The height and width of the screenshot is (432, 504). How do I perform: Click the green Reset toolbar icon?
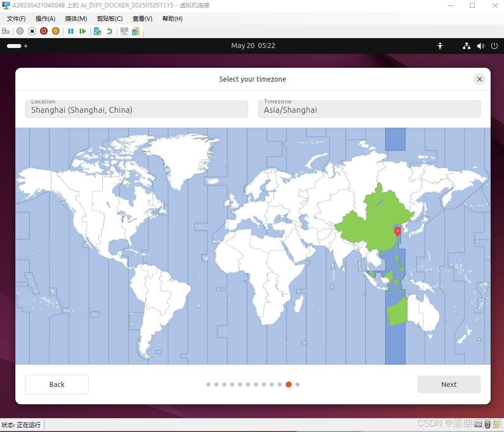click(x=83, y=31)
